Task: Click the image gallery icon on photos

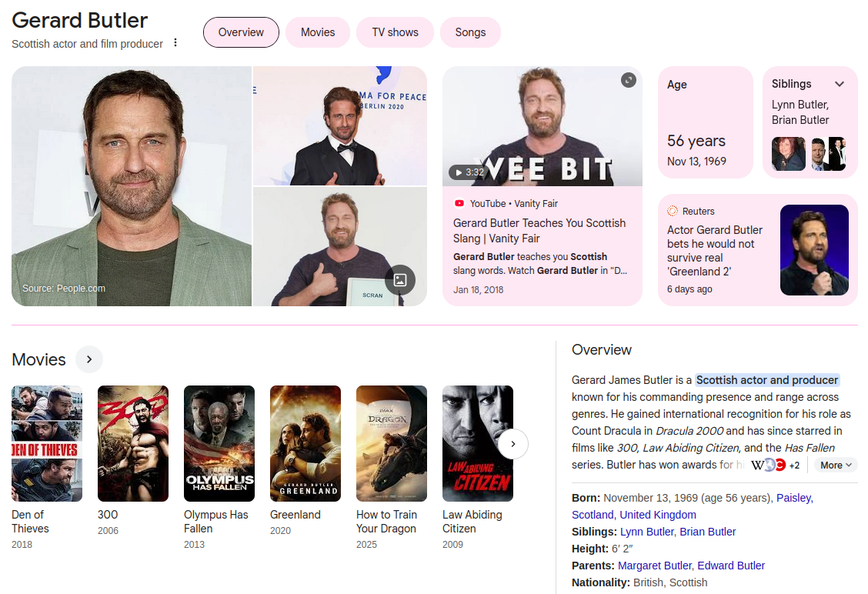Action: 400,280
